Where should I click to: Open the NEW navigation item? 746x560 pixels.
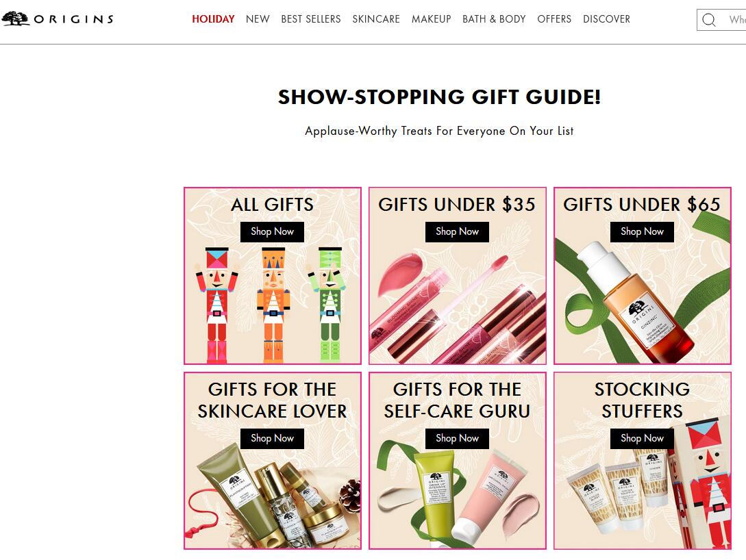pyautogui.click(x=258, y=19)
